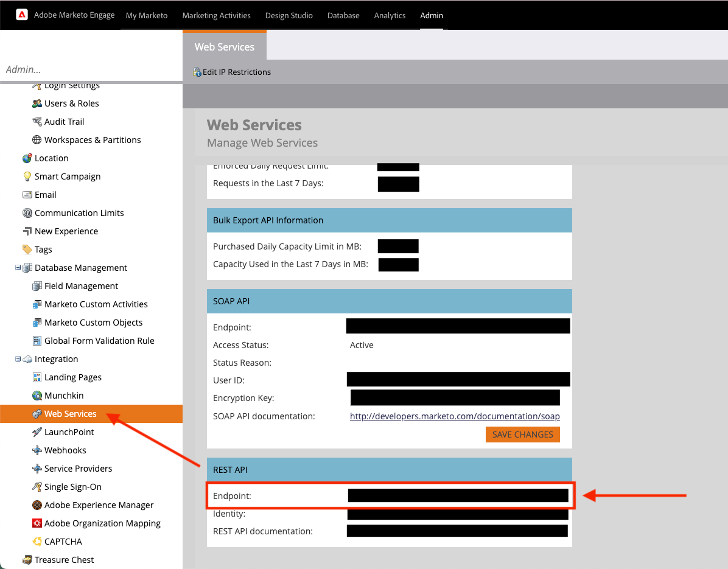Open the Database section

click(x=343, y=15)
